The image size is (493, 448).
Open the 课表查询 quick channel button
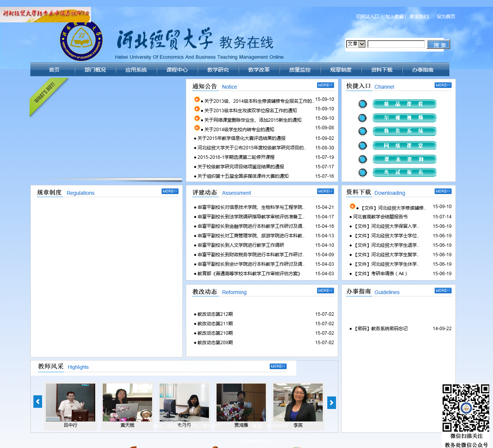coord(404,159)
